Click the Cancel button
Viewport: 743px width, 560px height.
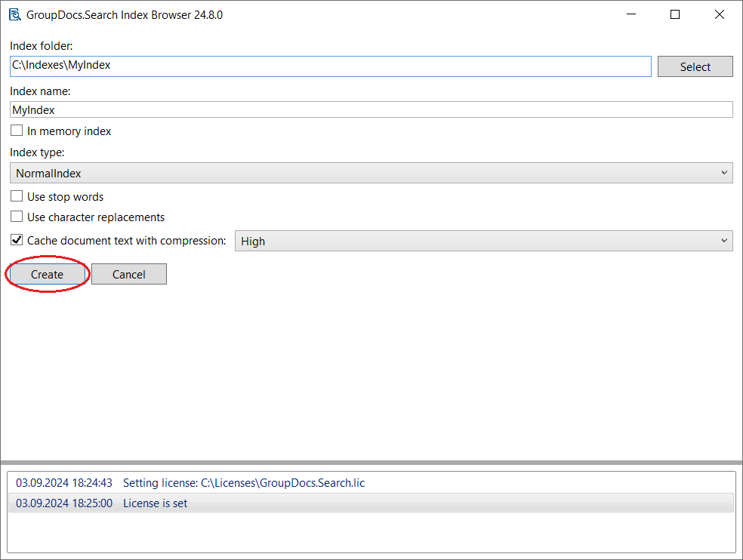(x=128, y=274)
